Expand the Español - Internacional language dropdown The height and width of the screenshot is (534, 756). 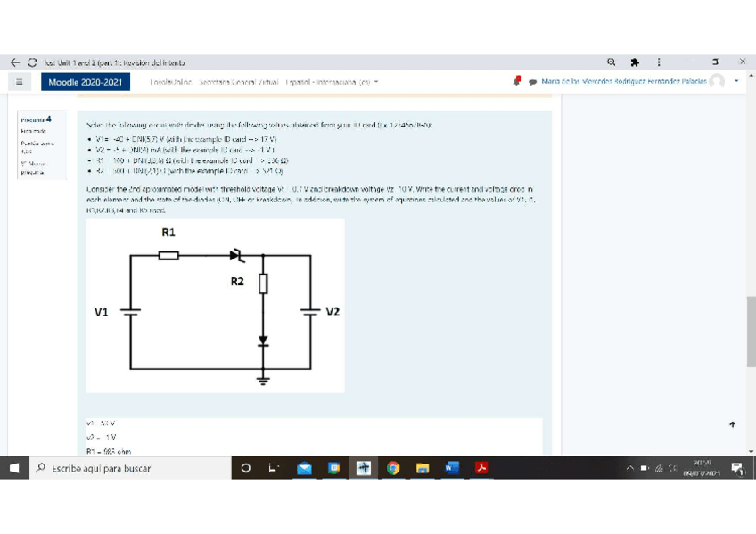coord(333,82)
